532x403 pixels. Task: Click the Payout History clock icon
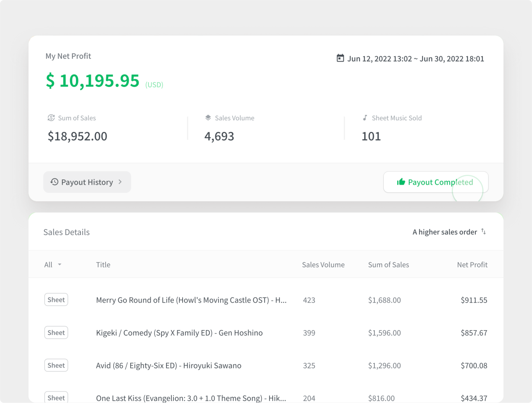point(54,182)
